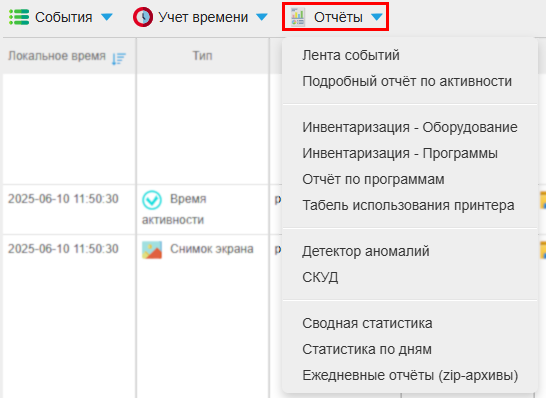The width and height of the screenshot is (546, 398).
Task: Click timestamp in the Снимок экрана row
Action: click(x=63, y=249)
